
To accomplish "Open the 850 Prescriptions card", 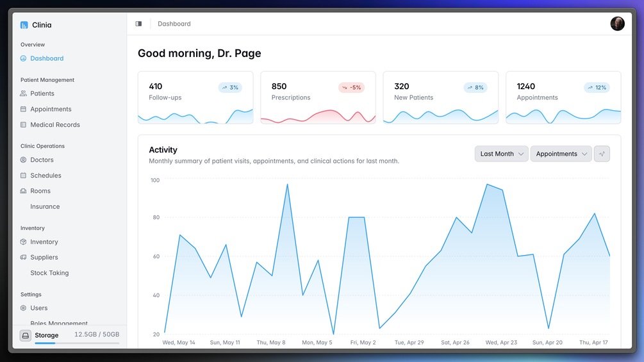I will [318, 97].
